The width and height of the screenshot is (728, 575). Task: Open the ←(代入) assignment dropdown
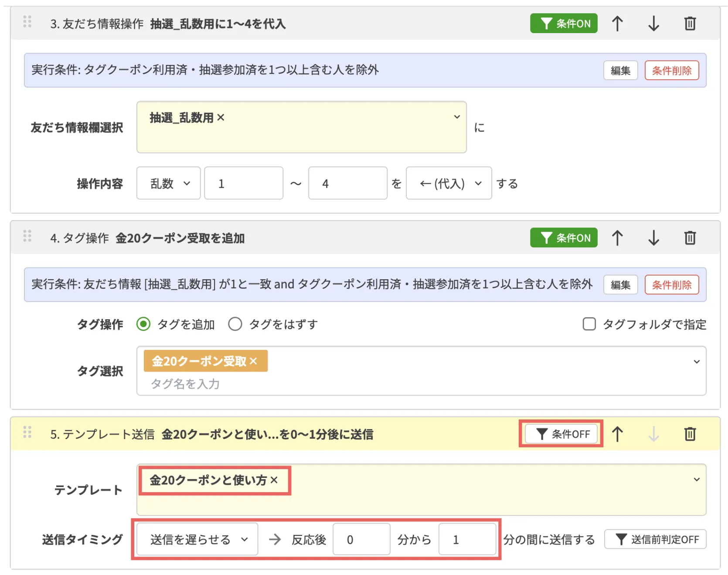(x=449, y=183)
